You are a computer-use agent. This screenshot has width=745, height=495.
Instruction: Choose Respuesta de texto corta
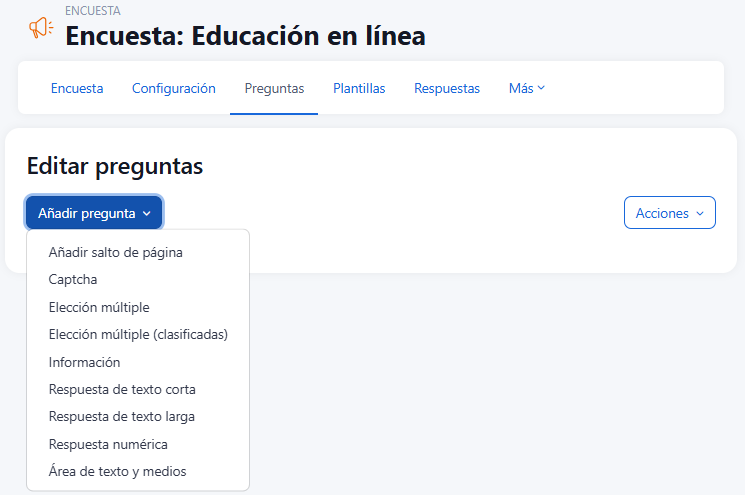point(122,389)
